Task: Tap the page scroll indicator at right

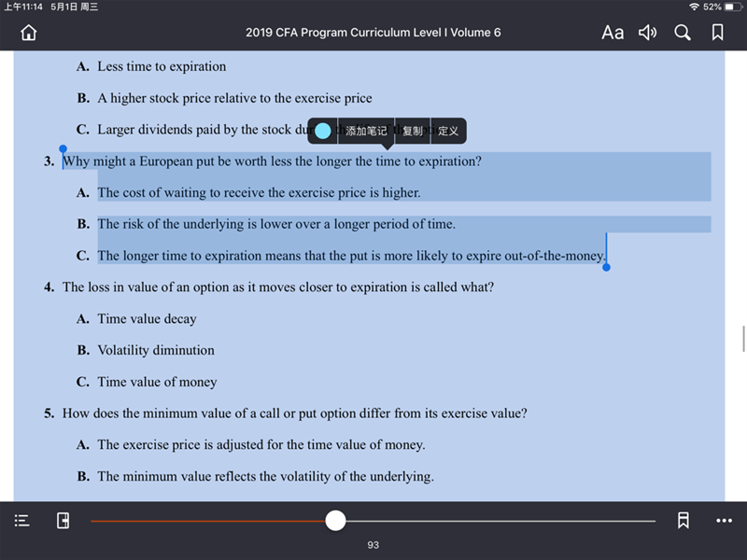Action: pyautogui.click(x=743, y=339)
